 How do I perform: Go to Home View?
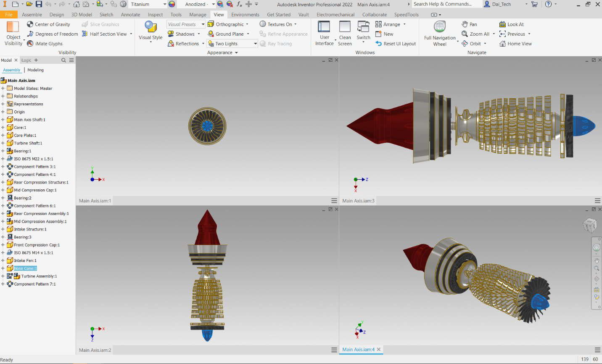tap(515, 44)
